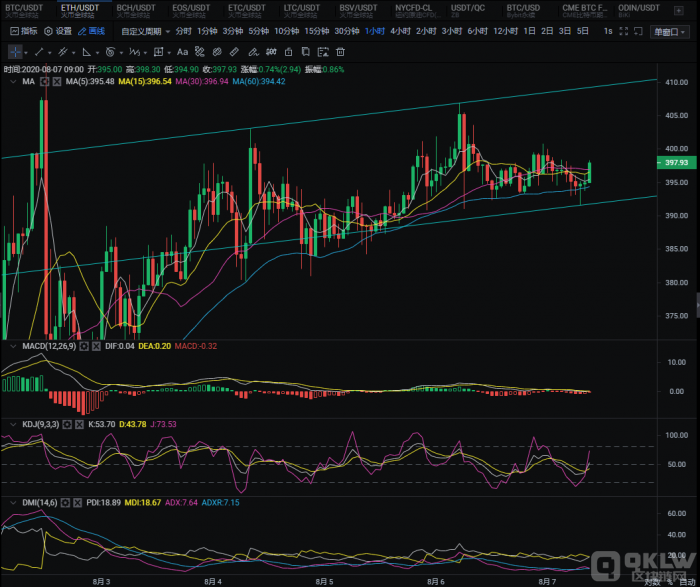Select the crosshair cursor tool
Screen dimensions: 700x587
click(x=15, y=52)
